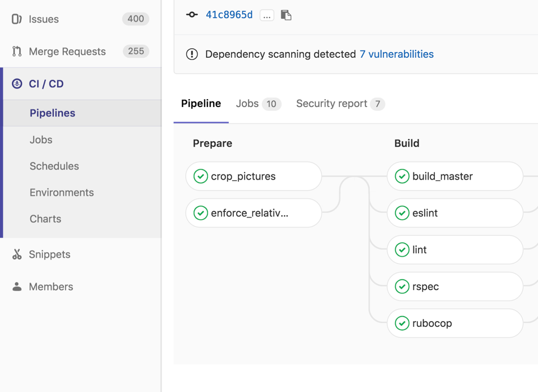This screenshot has width=538, height=392.
Task: Copy the commit SHA icon
Action: [x=286, y=15]
